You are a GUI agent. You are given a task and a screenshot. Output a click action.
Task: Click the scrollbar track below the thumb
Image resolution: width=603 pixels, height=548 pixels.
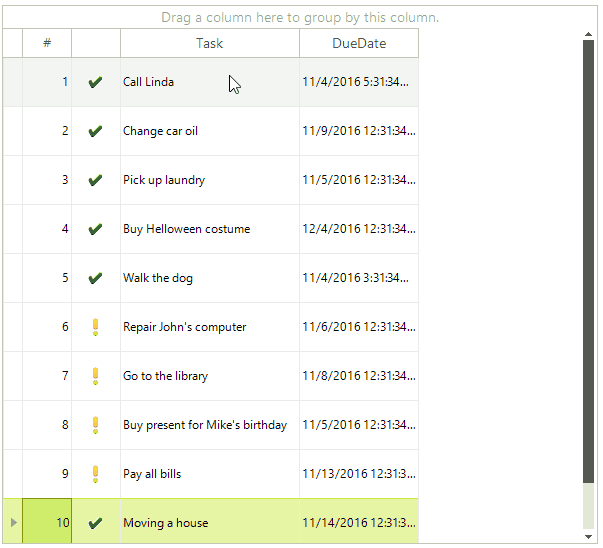point(588,506)
